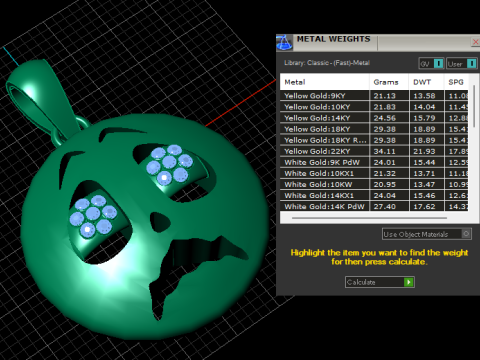
Task: Toggle Use Object Materials option
Action: coord(426,234)
